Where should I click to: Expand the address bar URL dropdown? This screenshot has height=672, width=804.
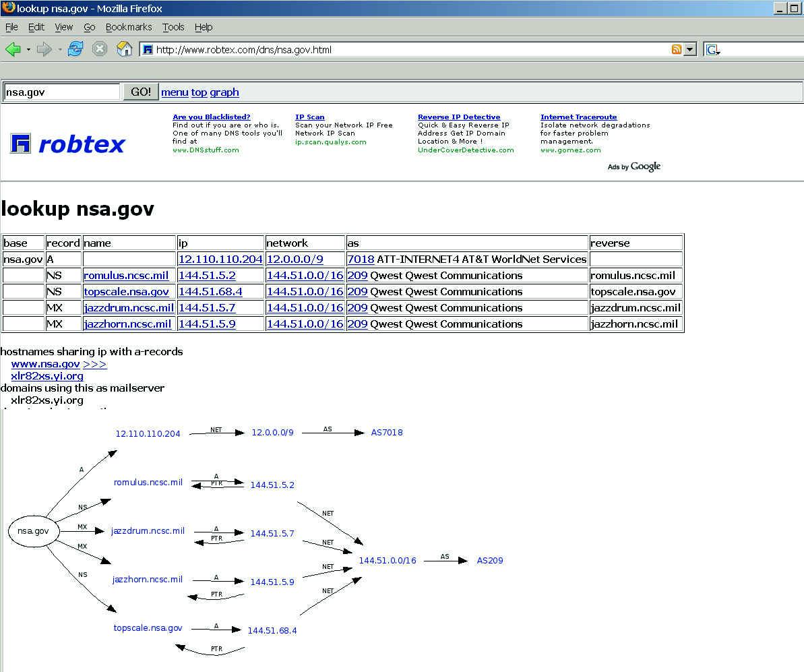point(689,49)
